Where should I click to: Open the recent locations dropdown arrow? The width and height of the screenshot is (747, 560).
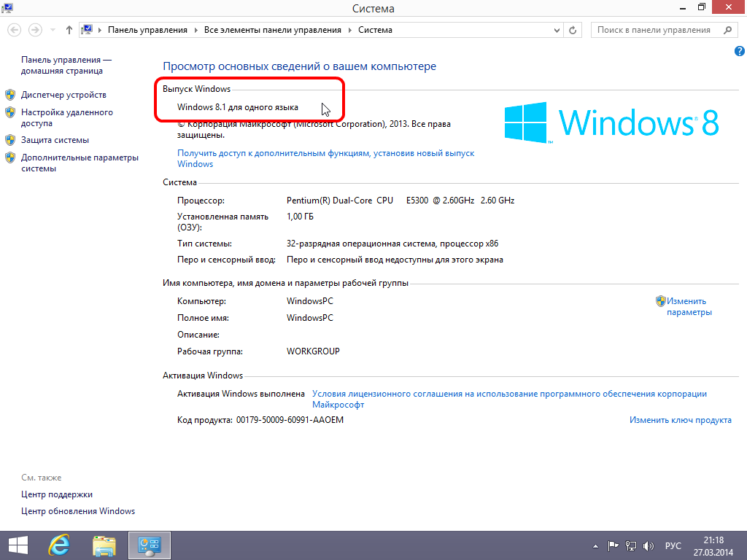click(x=53, y=30)
